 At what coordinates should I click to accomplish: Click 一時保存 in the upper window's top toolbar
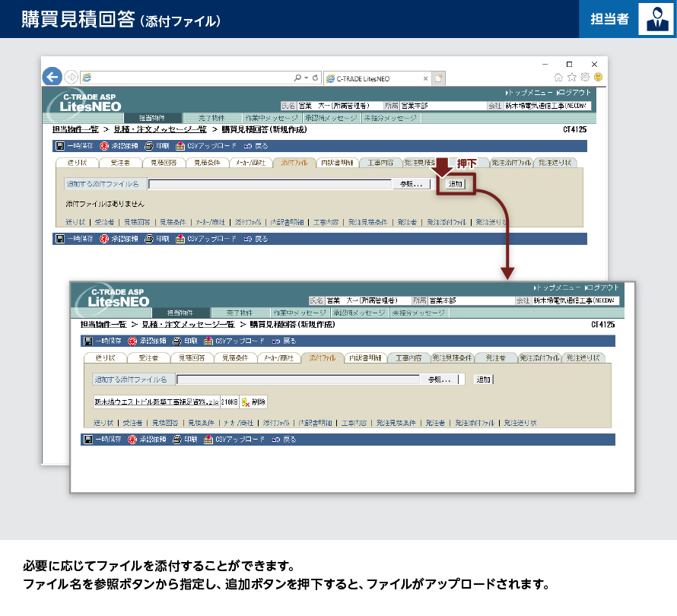point(75,144)
